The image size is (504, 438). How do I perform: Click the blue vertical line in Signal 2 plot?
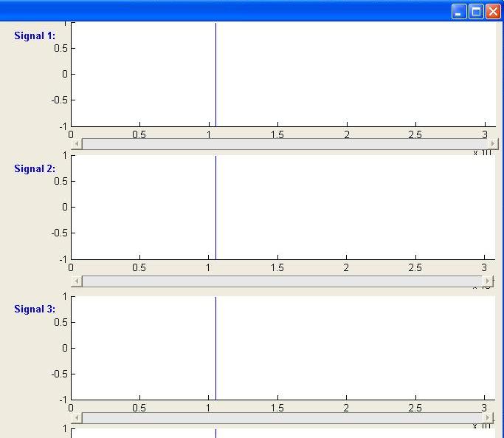[215, 207]
